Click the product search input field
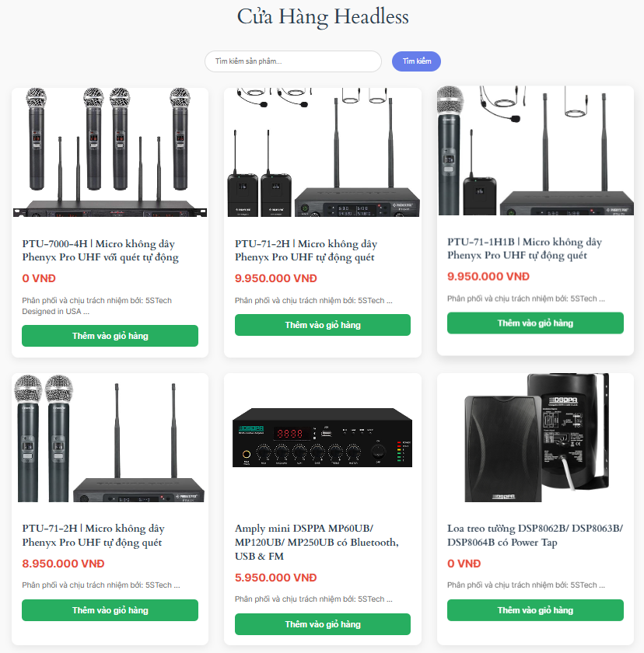 (x=293, y=61)
